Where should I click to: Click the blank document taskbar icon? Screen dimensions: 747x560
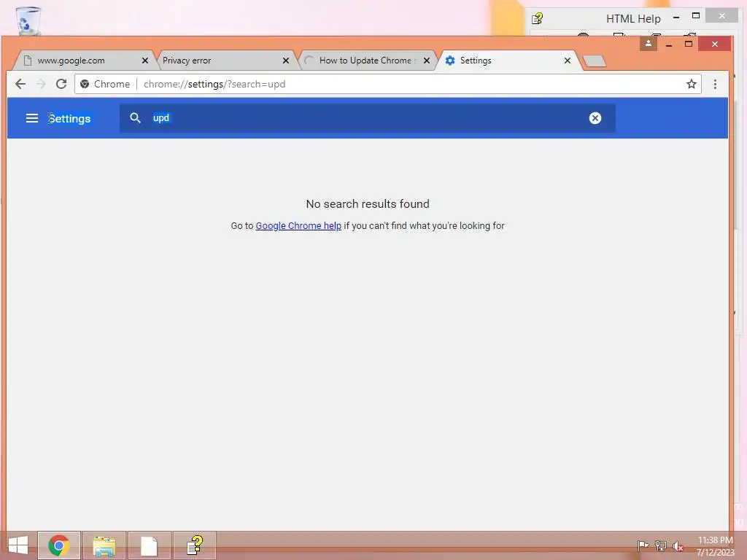149,545
